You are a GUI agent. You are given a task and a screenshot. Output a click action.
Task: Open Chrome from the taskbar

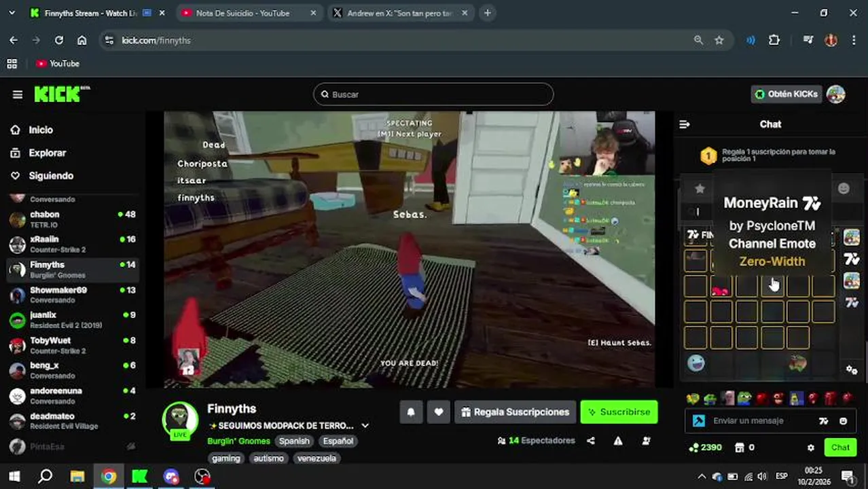pyautogui.click(x=109, y=476)
